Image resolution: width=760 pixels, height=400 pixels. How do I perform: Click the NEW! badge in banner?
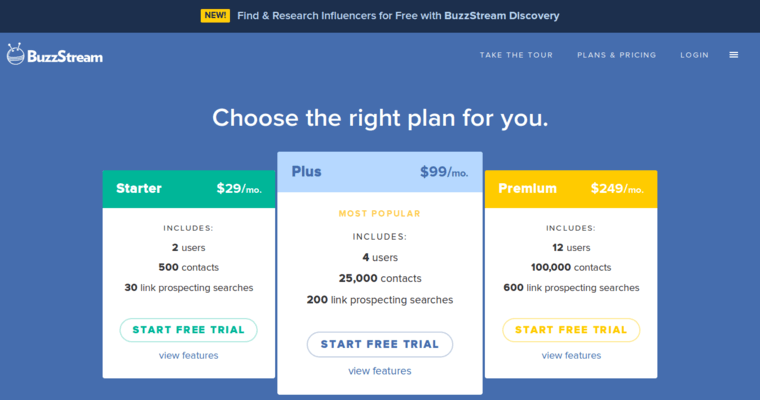[x=215, y=16]
